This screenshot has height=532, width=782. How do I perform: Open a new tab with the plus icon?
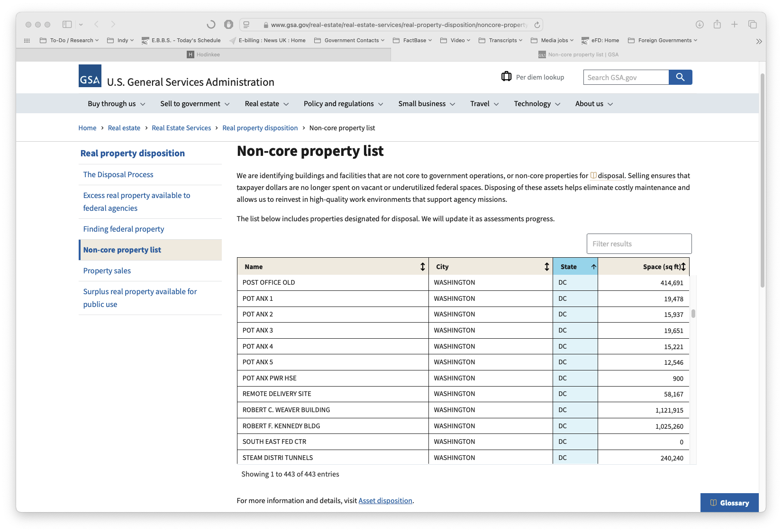tap(734, 24)
